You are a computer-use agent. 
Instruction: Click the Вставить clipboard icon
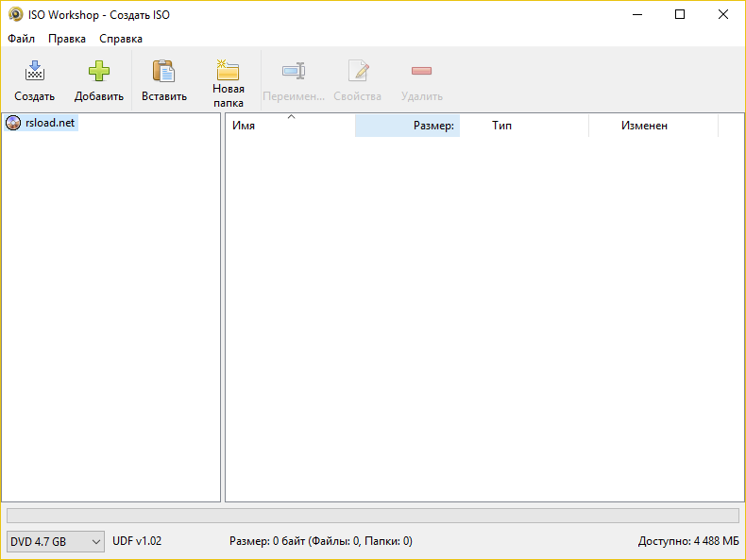pos(163,71)
